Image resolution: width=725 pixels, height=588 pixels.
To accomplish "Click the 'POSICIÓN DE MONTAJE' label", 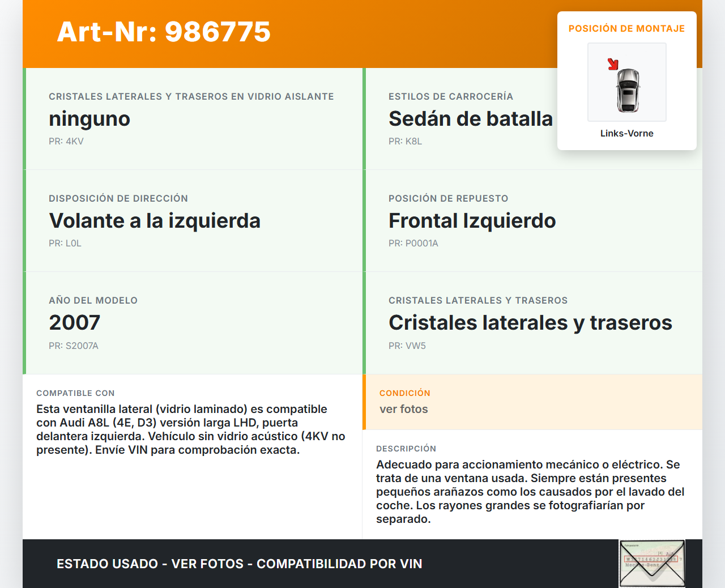I will pyautogui.click(x=627, y=28).
